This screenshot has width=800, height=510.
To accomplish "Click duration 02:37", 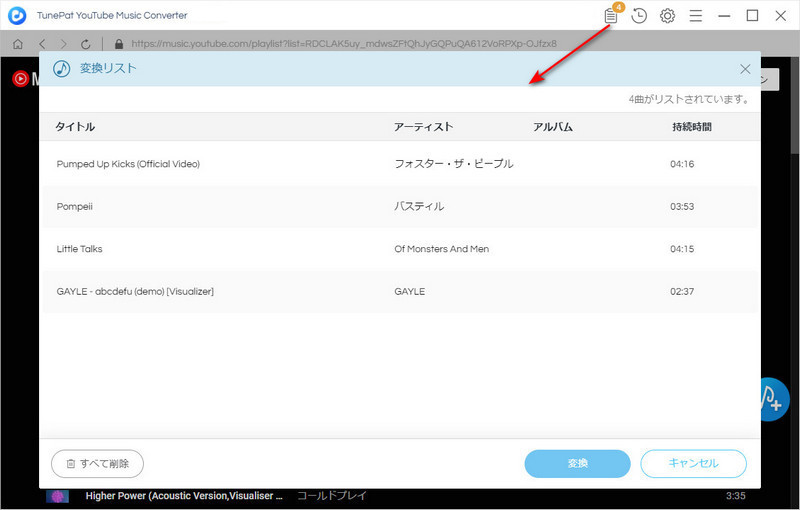I will click(682, 291).
